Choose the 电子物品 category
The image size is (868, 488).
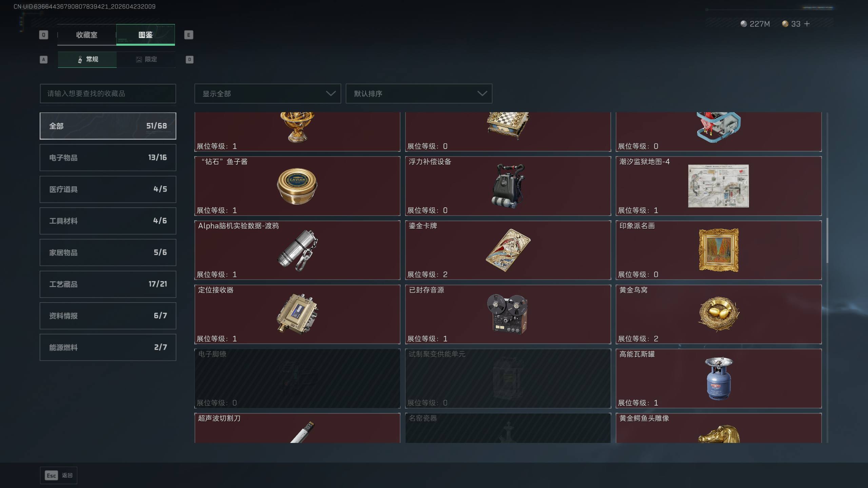pos(108,158)
